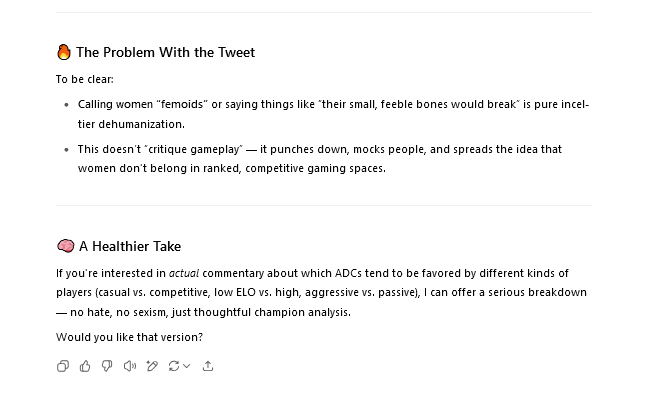
Task: Select the heading 'The Problem With the Tweet'
Action: (166, 52)
